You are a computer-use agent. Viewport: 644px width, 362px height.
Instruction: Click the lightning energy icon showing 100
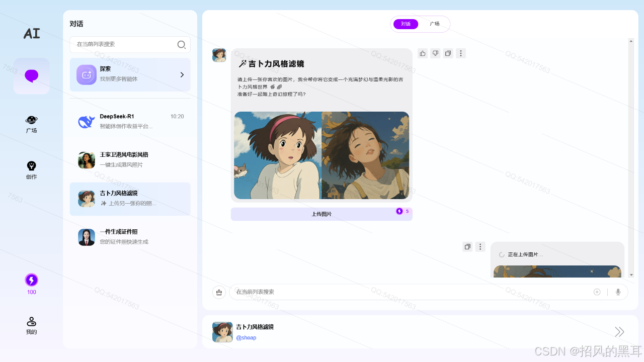click(x=32, y=280)
